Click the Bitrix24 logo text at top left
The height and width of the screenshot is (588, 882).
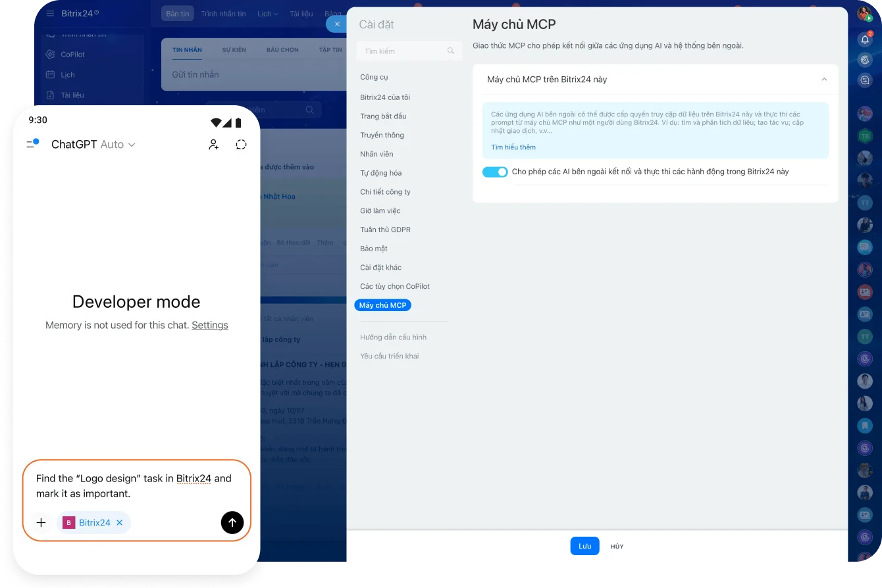click(76, 13)
